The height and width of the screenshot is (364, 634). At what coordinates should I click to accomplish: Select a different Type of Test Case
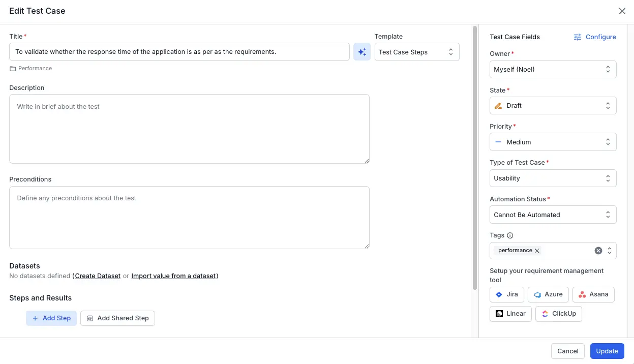(553, 178)
